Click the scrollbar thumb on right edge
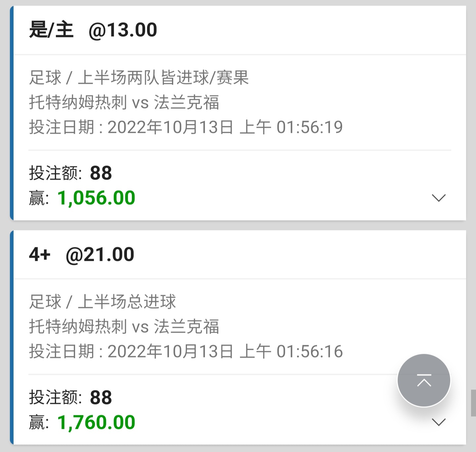 (x=473, y=403)
